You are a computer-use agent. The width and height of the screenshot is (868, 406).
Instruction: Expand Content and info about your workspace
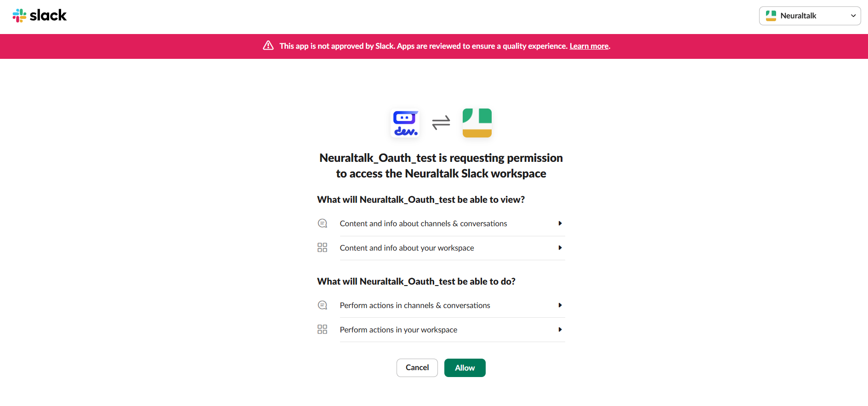click(x=560, y=247)
